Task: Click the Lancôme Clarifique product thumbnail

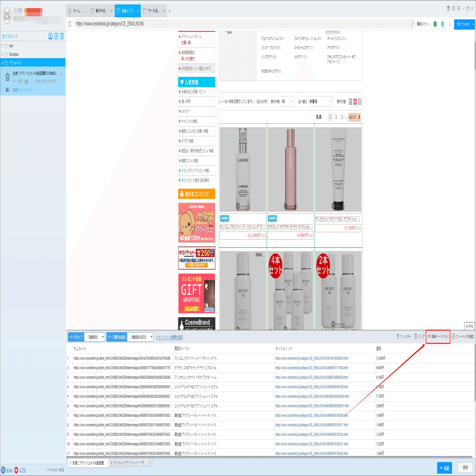Action: pos(243,169)
